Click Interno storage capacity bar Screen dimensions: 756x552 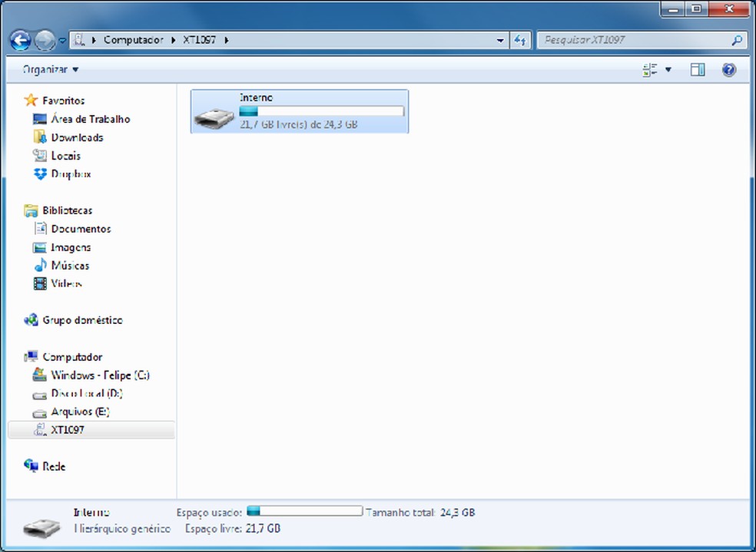(x=322, y=111)
